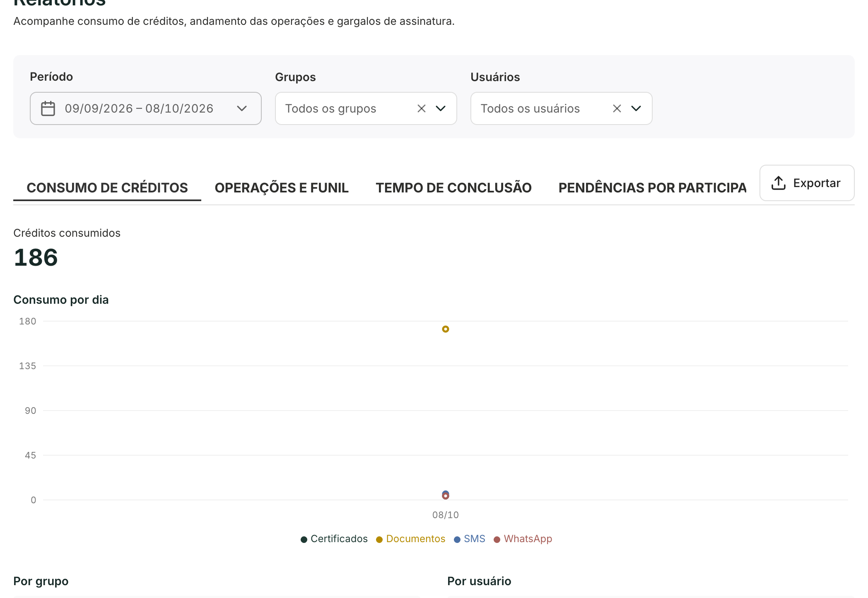Open the Pendências por Participa tab

coord(652,187)
